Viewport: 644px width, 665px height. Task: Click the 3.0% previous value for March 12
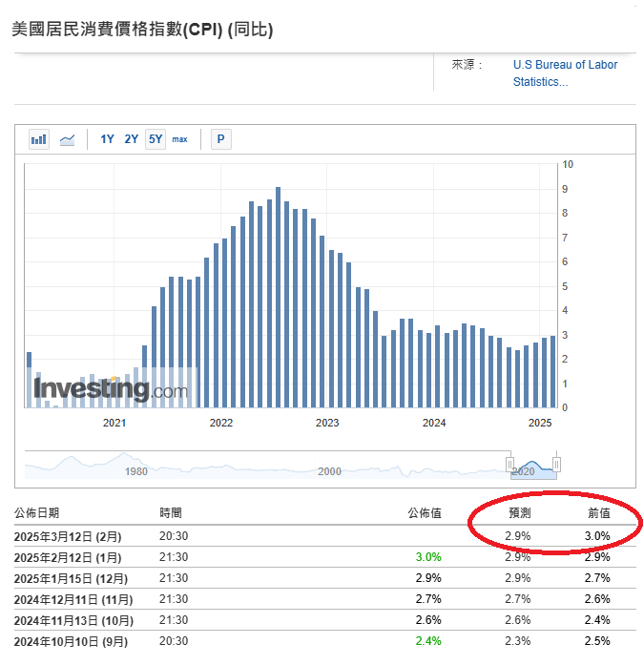tap(597, 536)
